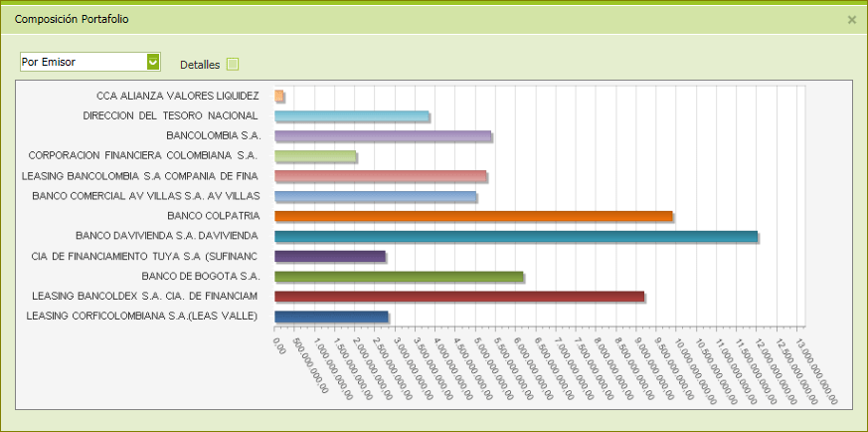The height and width of the screenshot is (432, 868).
Task: Select the Leasing Corficolombiana blue bar
Action: [331, 316]
